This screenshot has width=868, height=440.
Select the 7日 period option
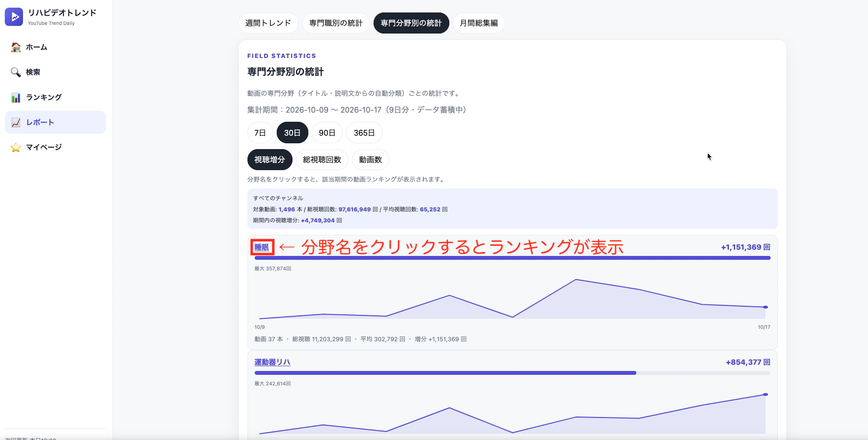click(260, 133)
